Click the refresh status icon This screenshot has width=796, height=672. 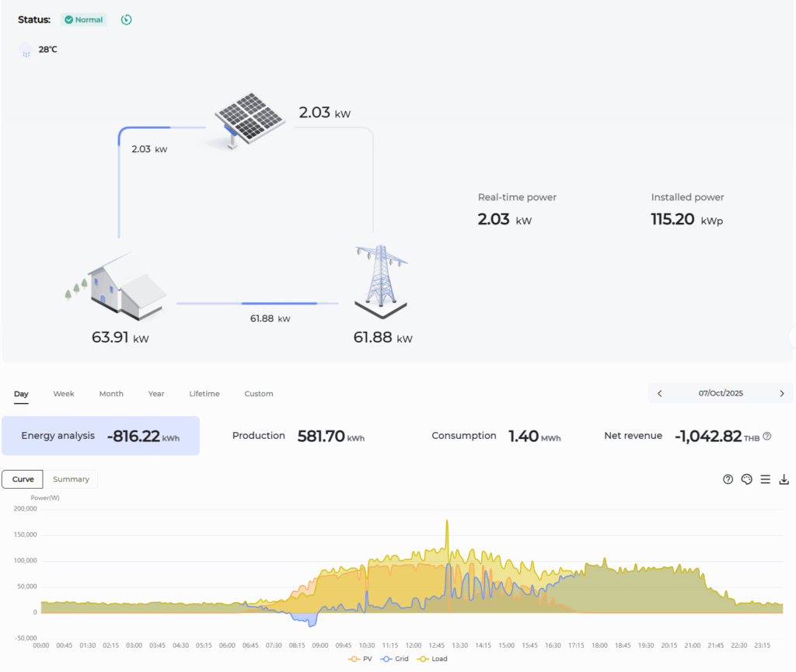coord(127,19)
